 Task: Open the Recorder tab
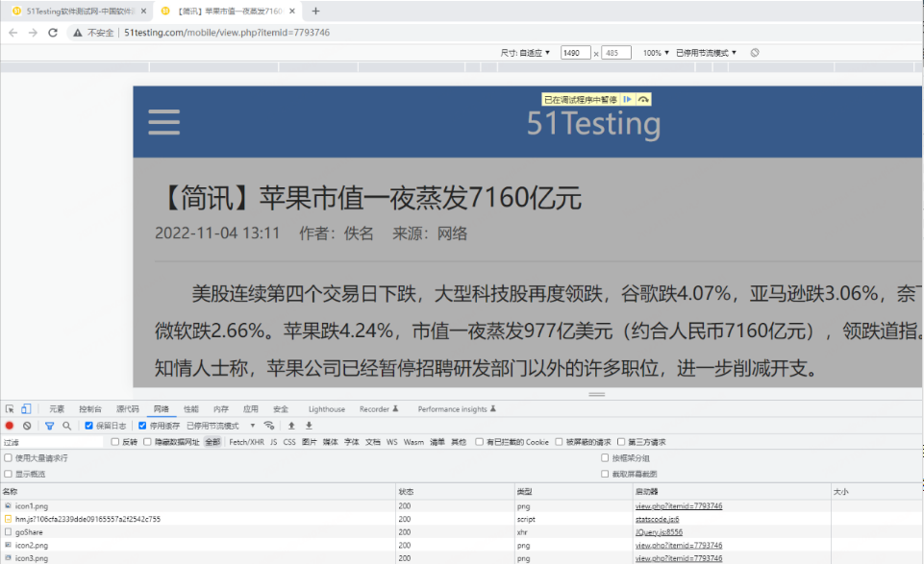click(x=379, y=408)
